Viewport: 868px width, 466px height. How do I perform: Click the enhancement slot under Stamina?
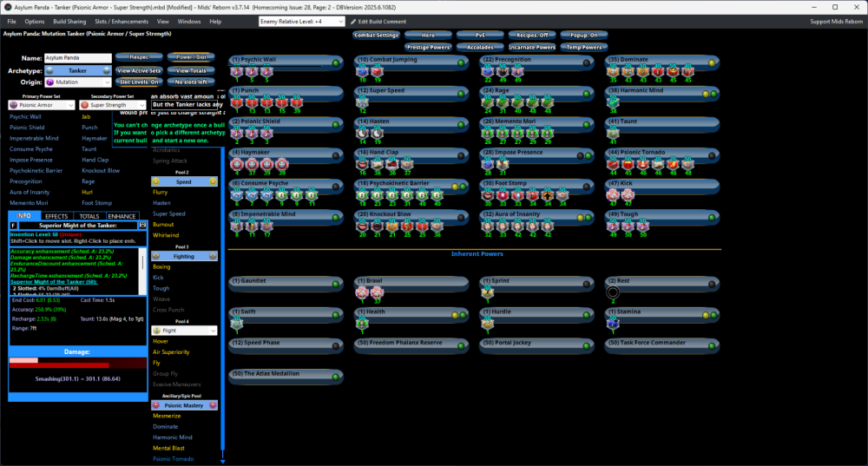click(x=613, y=323)
